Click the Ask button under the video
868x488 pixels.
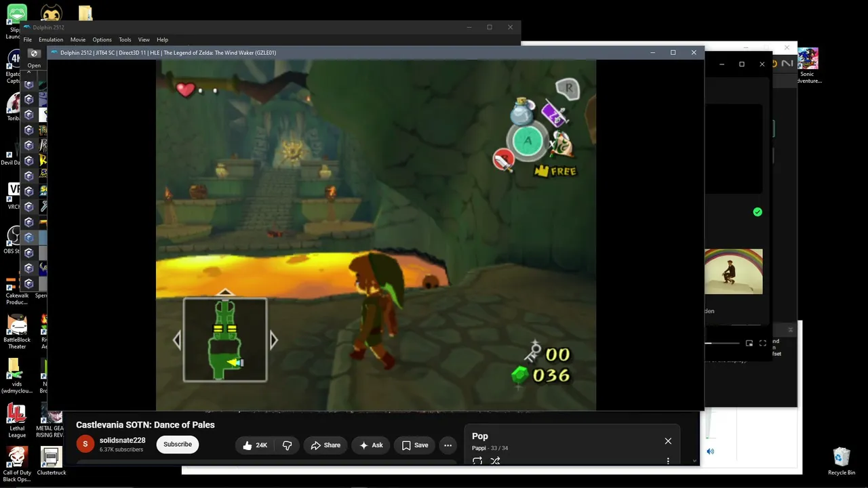[x=371, y=445]
